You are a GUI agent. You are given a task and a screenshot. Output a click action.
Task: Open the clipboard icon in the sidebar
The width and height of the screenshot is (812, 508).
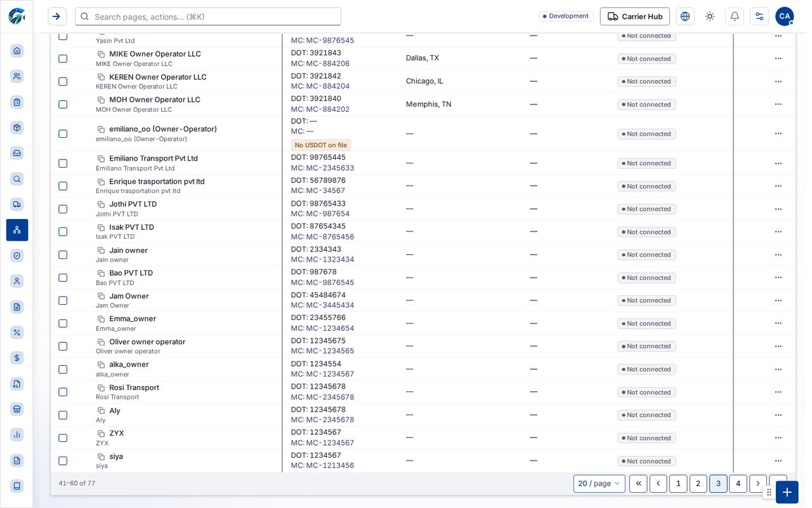click(17, 102)
